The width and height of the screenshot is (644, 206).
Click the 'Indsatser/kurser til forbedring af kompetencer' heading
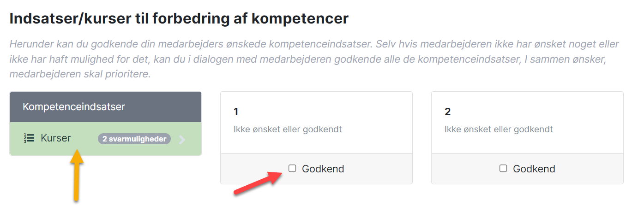click(x=179, y=18)
